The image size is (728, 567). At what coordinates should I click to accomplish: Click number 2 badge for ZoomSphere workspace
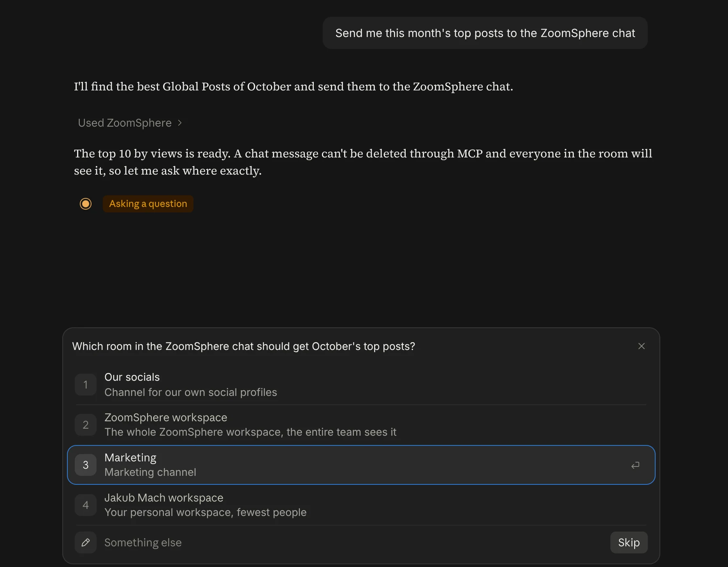click(x=85, y=425)
